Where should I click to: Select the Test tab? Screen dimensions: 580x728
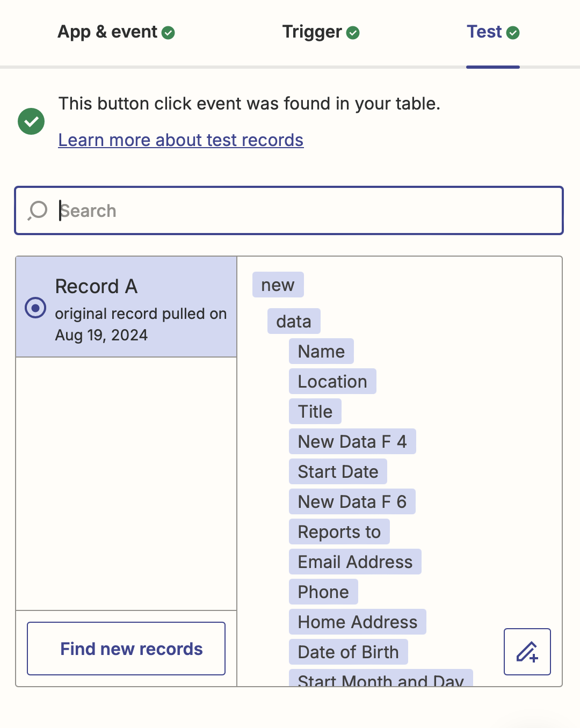tap(492, 32)
